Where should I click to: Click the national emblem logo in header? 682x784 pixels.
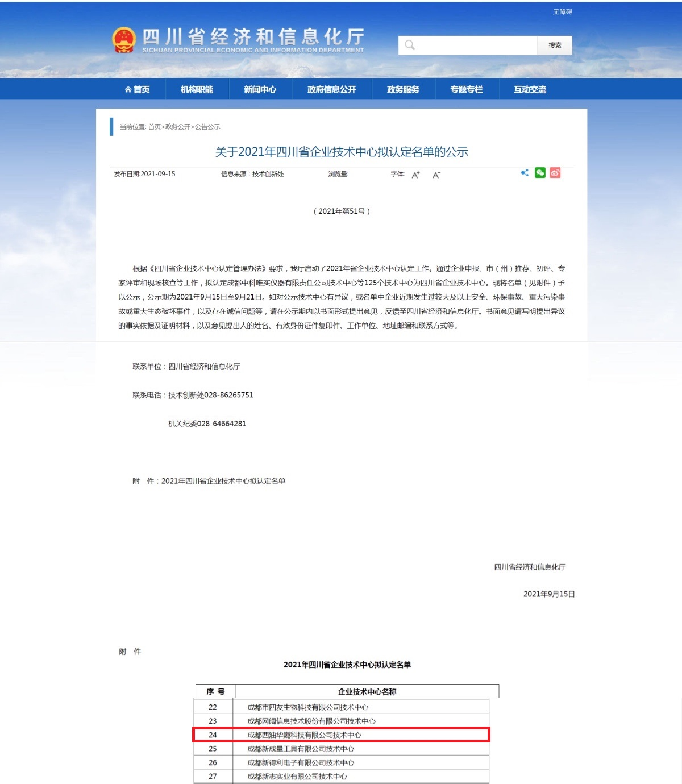pyautogui.click(x=124, y=40)
